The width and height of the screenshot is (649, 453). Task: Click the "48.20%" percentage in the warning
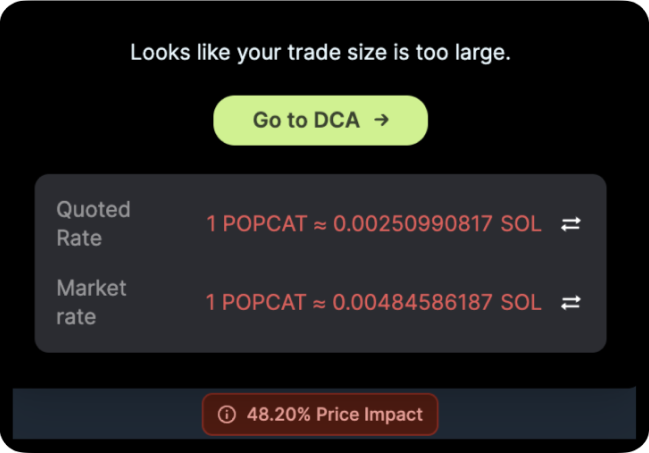(x=279, y=414)
